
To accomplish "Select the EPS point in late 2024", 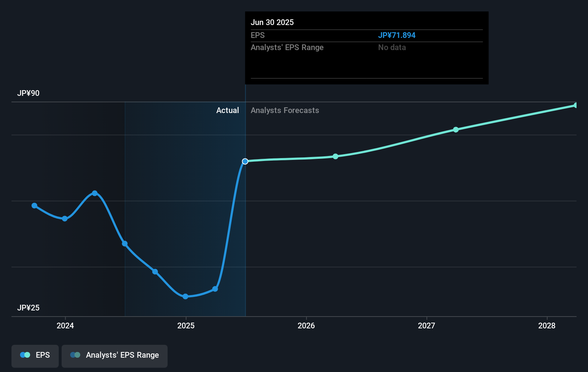I will coord(155,271).
